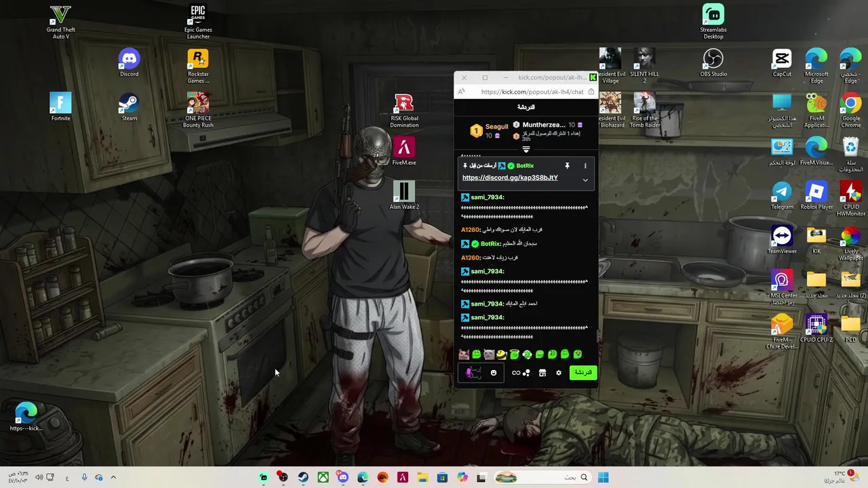Image resolution: width=868 pixels, height=488 pixels.
Task: Expand the gift leaderboard handle
Action: click(526, 149)
